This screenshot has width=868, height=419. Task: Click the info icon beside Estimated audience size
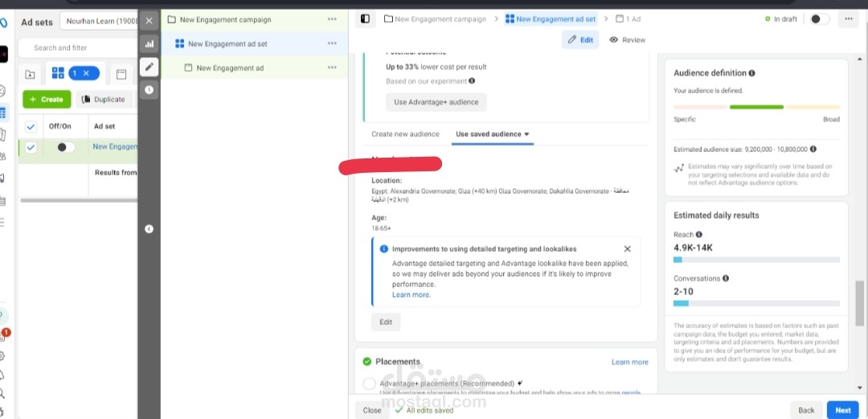[x=813, y=149]
